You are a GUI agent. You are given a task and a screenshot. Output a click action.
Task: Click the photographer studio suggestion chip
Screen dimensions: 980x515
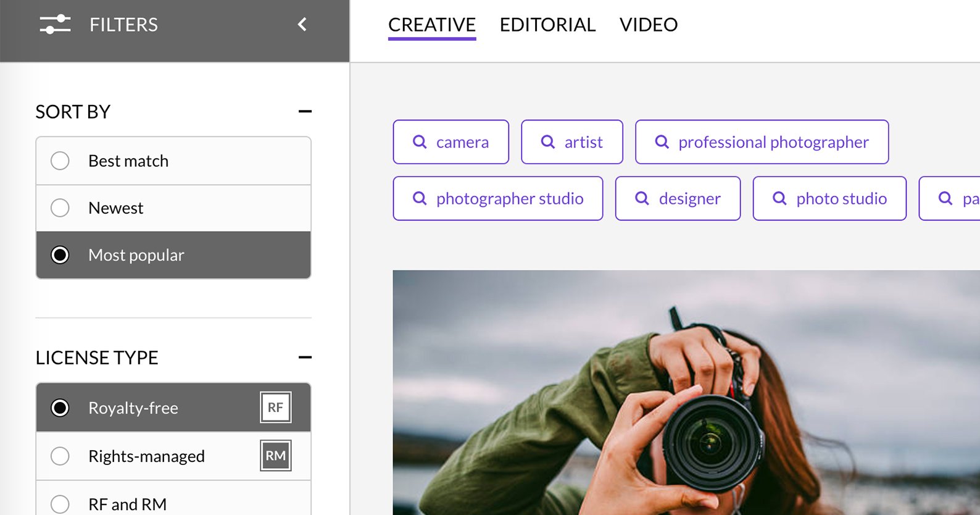[x=498, y=198]
